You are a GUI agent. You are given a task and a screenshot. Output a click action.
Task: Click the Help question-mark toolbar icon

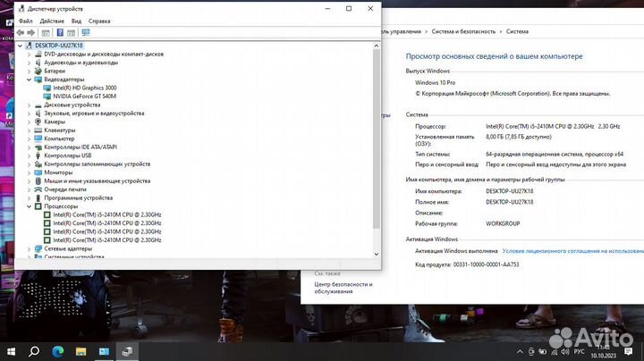[60, 32]
